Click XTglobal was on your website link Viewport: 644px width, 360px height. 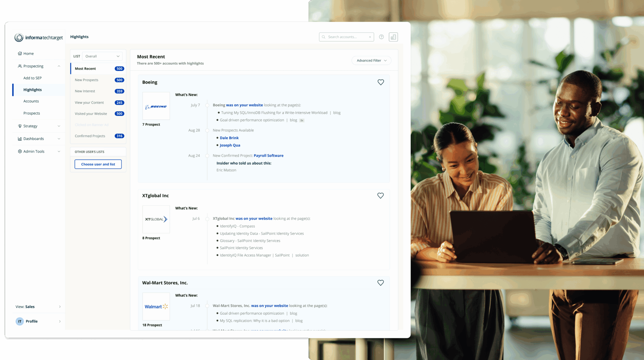click(x=254, y=218)
